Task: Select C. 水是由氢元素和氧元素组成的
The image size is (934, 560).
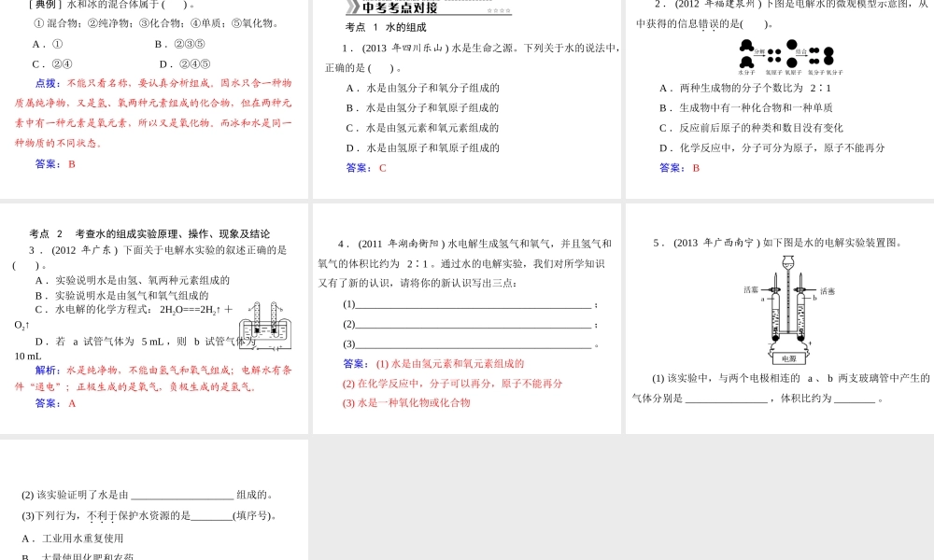Action: coord(422,128)
